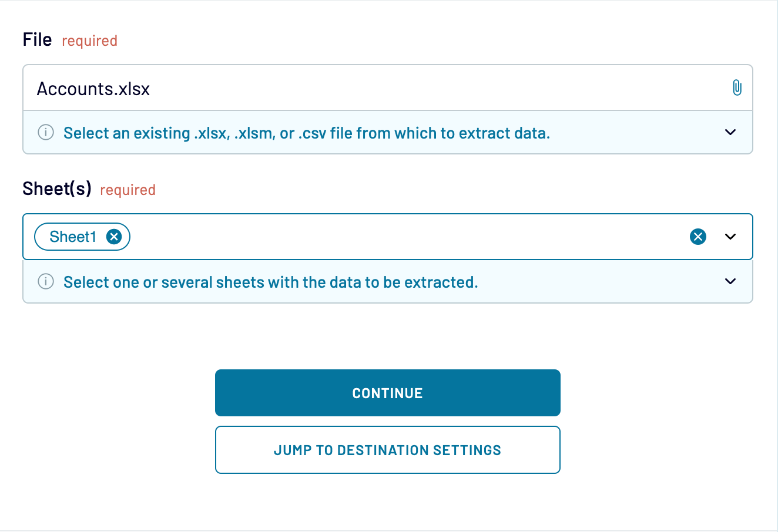Viewport: 778px width, 532px height.
Task: Remove Sheet1 using its circular X icon
Action: [115, 236]
